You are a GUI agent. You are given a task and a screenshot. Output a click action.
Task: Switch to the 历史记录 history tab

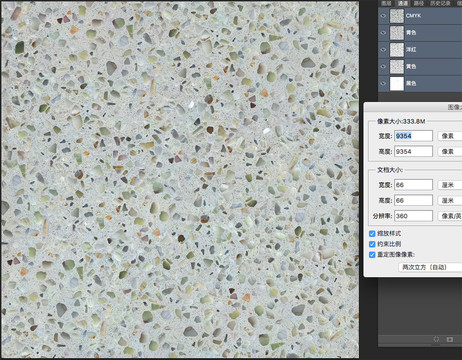point(440,3)
